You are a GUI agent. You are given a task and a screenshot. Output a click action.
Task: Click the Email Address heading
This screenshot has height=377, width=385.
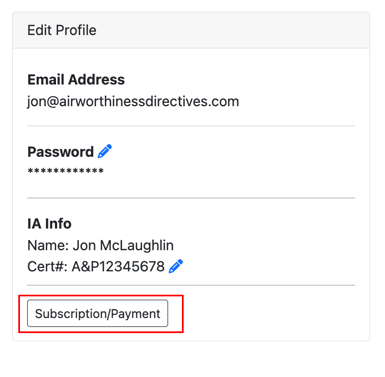coord(76,80)
